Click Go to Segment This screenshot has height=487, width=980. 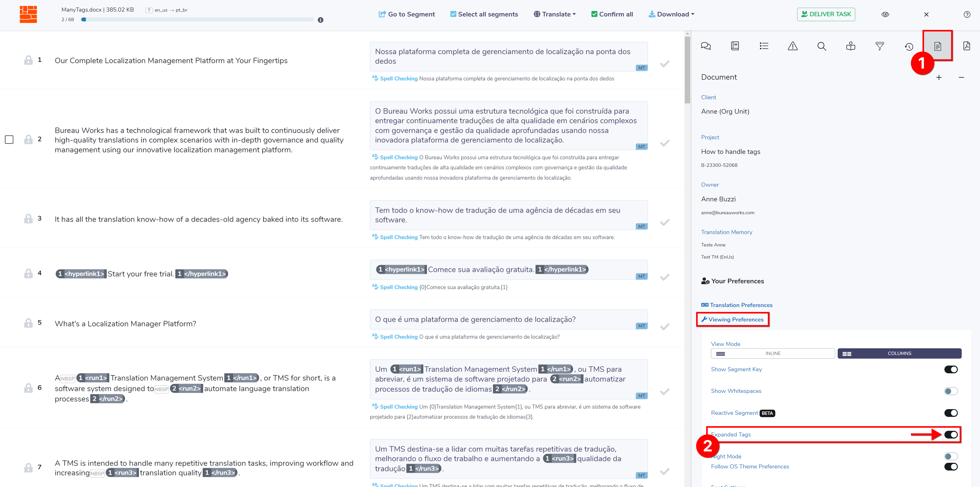[407, 14]
